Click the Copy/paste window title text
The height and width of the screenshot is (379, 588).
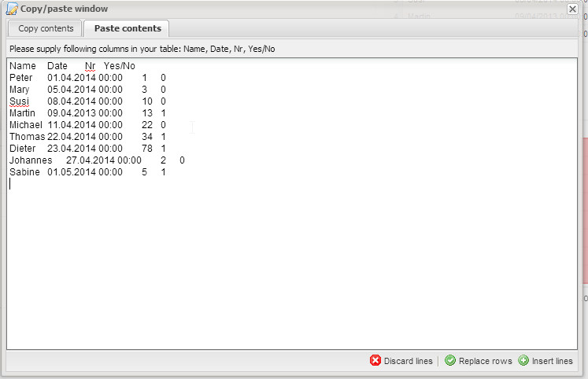click(x=64, y=9)
